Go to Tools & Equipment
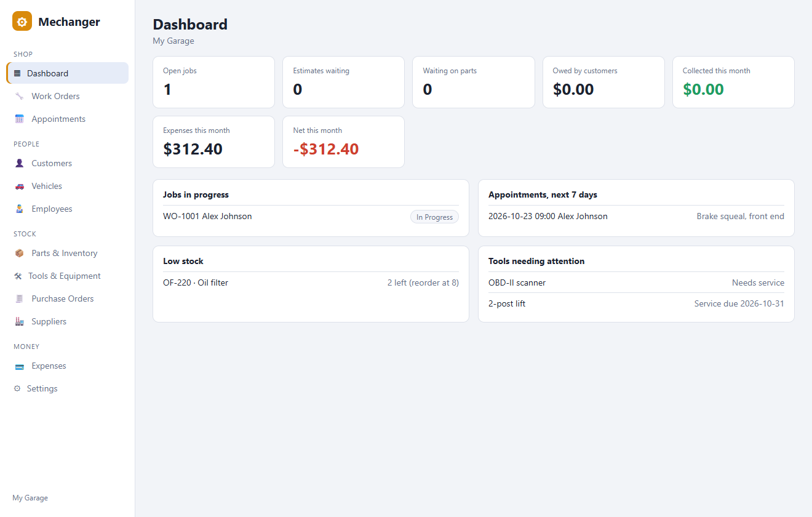 68,276
